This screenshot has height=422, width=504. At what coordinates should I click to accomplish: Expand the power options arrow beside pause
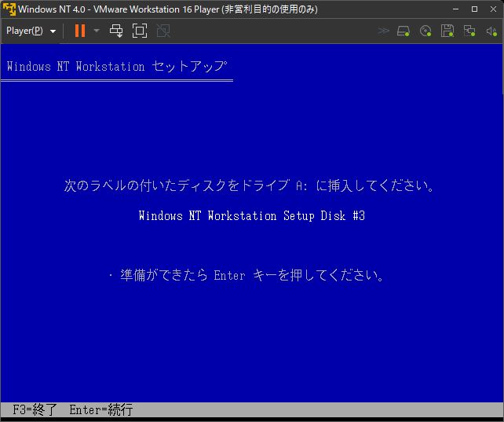[97, 31]
